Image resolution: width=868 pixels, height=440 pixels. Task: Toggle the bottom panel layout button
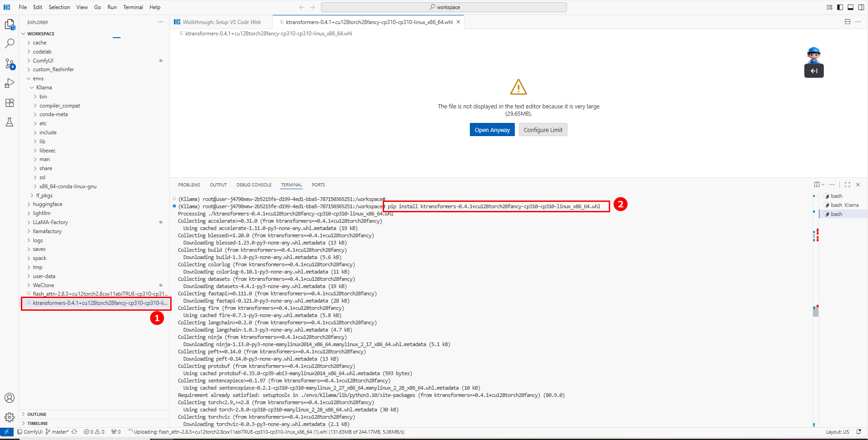(850, 7)
